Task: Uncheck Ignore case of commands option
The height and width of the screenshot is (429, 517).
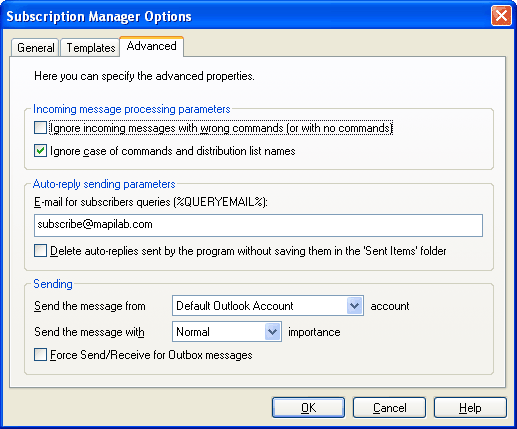Action: click(40, 151)
